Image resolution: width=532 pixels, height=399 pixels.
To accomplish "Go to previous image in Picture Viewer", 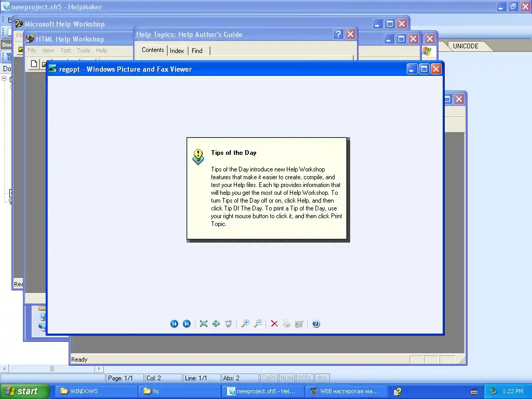I will (174, 324).
